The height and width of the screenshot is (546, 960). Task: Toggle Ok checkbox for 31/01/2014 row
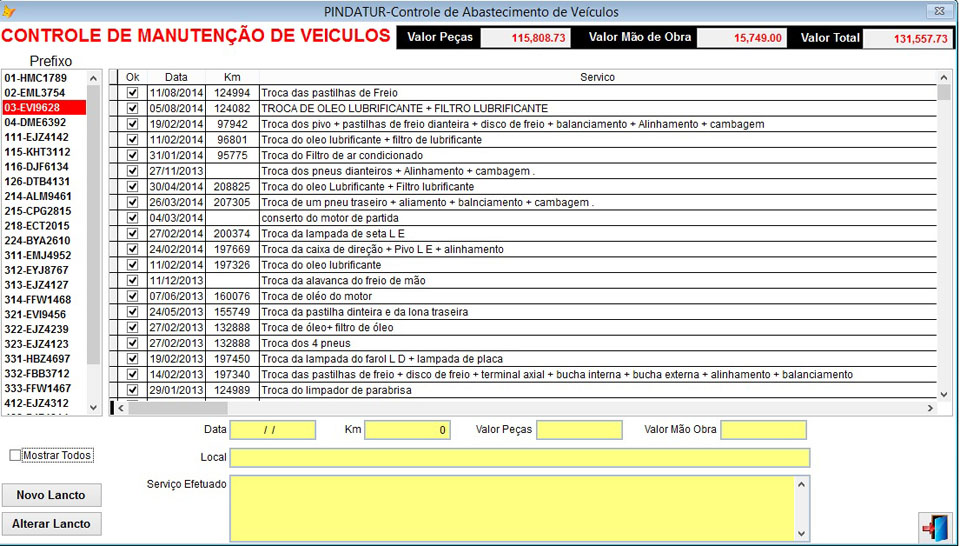[x=132, y=155]
